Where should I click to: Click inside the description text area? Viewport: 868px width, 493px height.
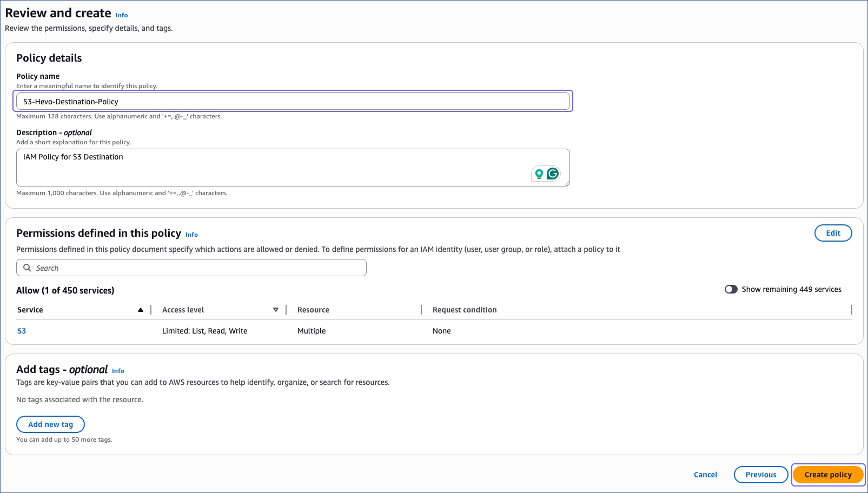pos(270,162)
